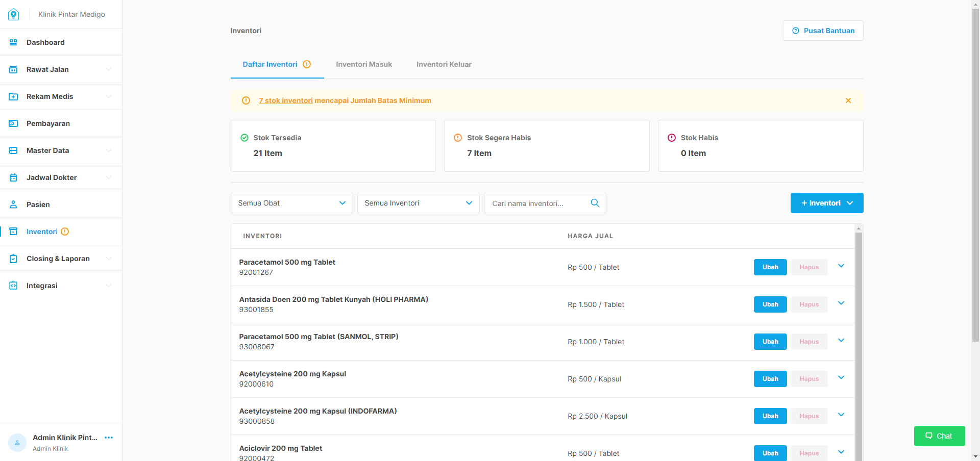Image resolution: width=980 pixels, height=461 pixels.
Task: Open Pembayaran in the sidebar
Action: (x=61, y=123)
